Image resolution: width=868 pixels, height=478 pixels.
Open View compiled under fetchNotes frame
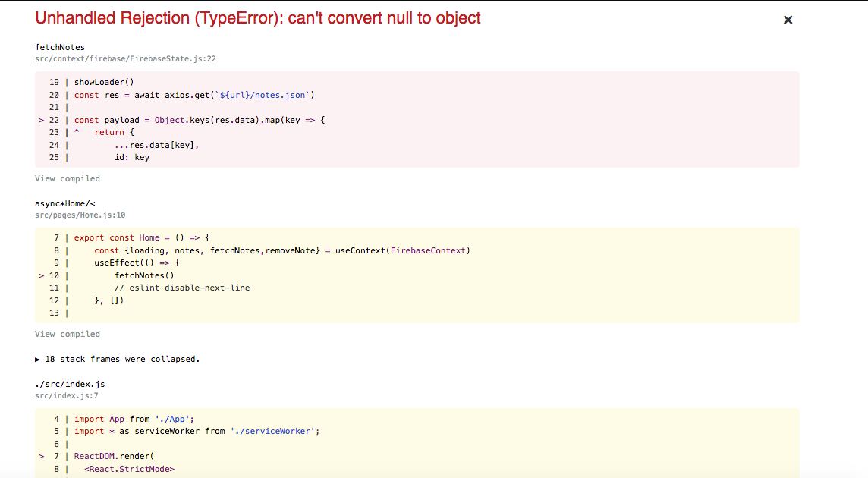pos(68,178)
